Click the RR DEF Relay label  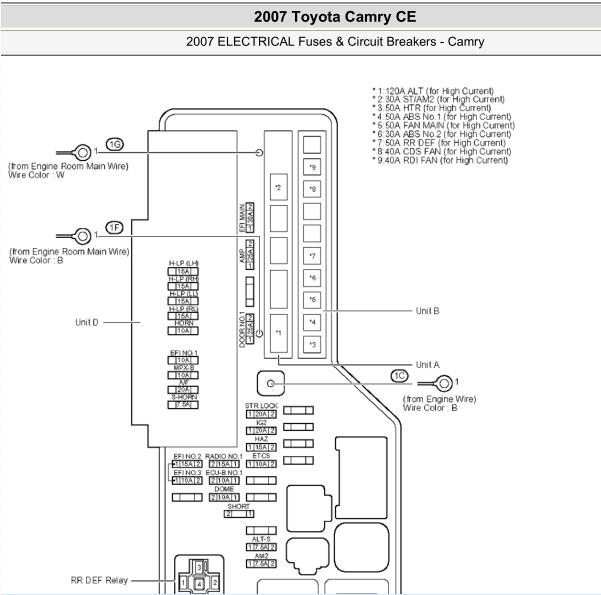(99, 580)
